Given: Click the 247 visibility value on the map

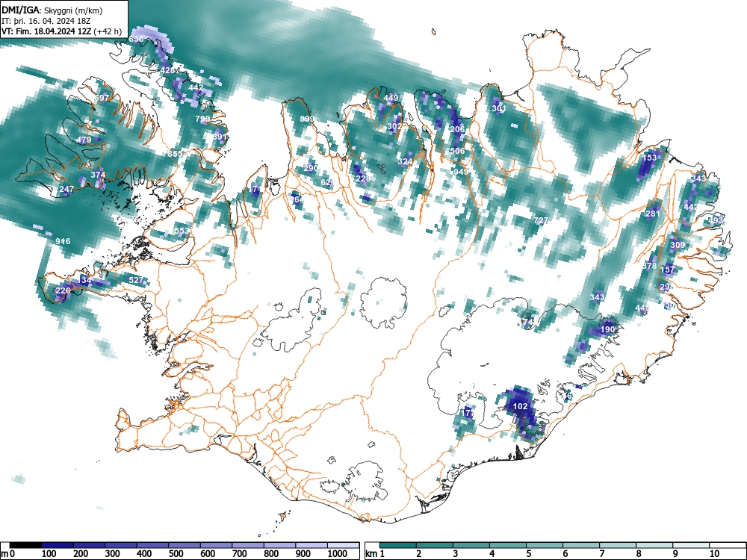Looking at the screenshot, I should pos(66,189).
